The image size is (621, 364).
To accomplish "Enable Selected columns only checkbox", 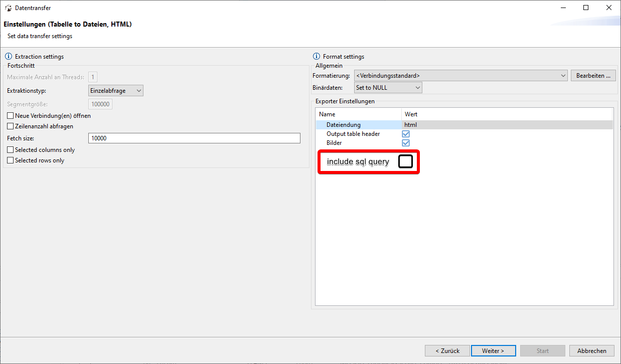I will [x=11, y=150].
